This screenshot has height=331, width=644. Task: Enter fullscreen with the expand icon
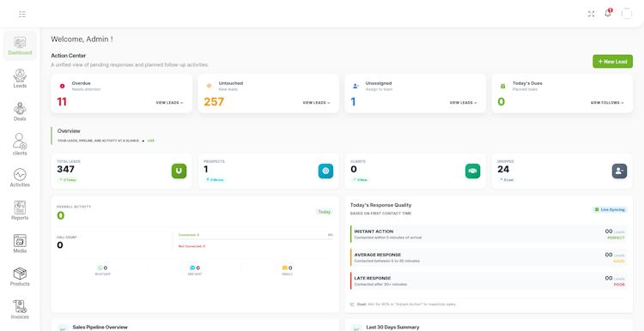point(591,14)
